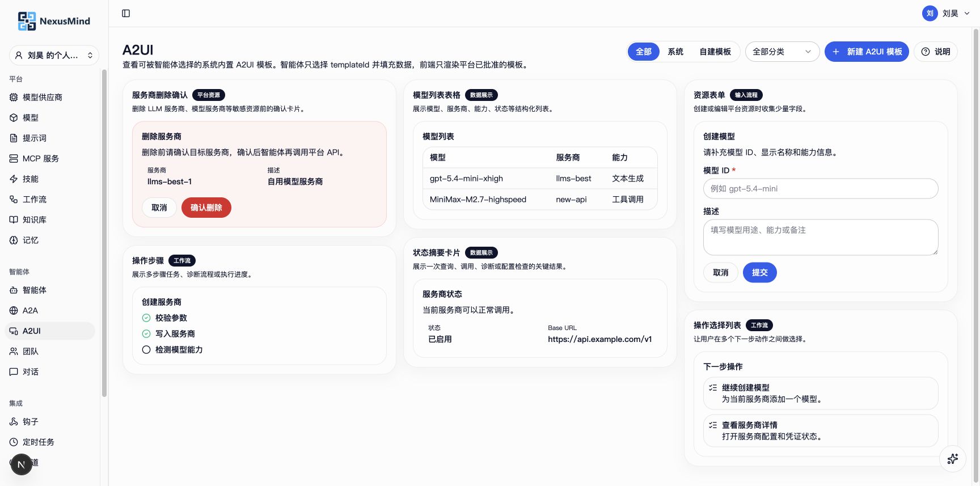Click the sidebar vertical scrollbar
Image resolution: width=980 pixels, height=486 pixels.
click(x=104, y=233)
